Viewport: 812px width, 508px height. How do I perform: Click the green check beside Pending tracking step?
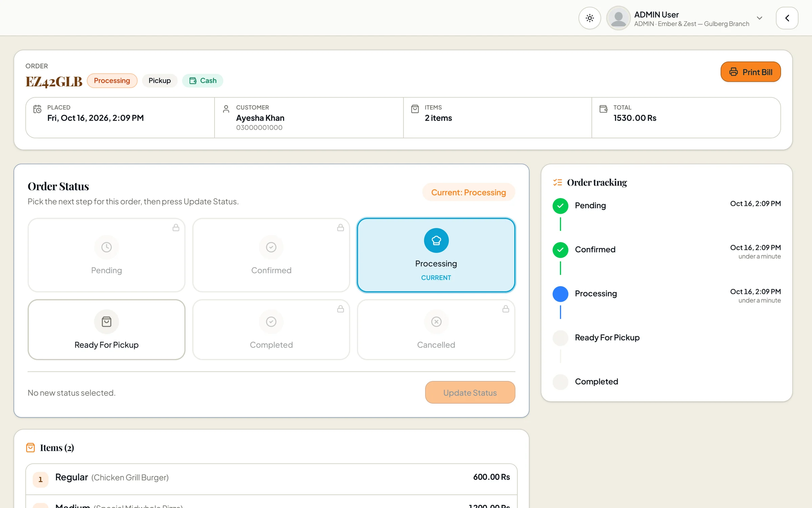pyautogui.click(x=560, y=206)
